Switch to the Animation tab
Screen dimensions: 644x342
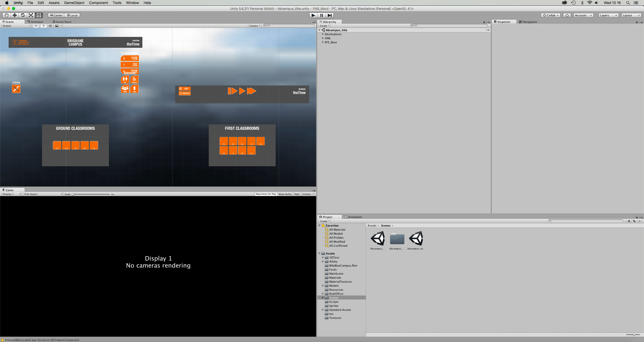coord(353,217)
